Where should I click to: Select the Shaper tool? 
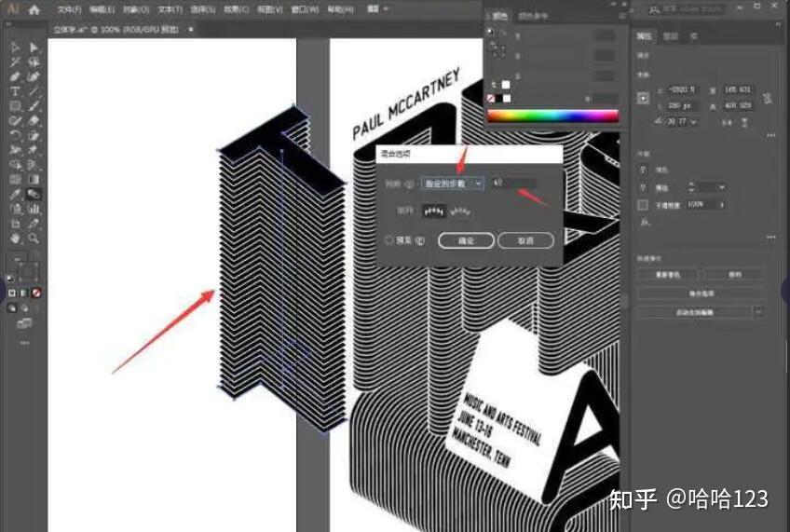click(x=15, y=120)
